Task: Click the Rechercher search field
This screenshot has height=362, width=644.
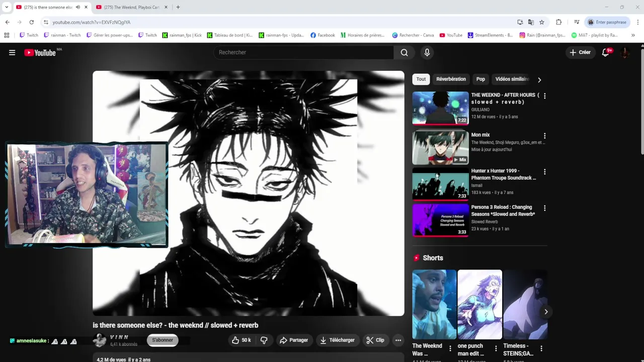Action: [305, 52]
